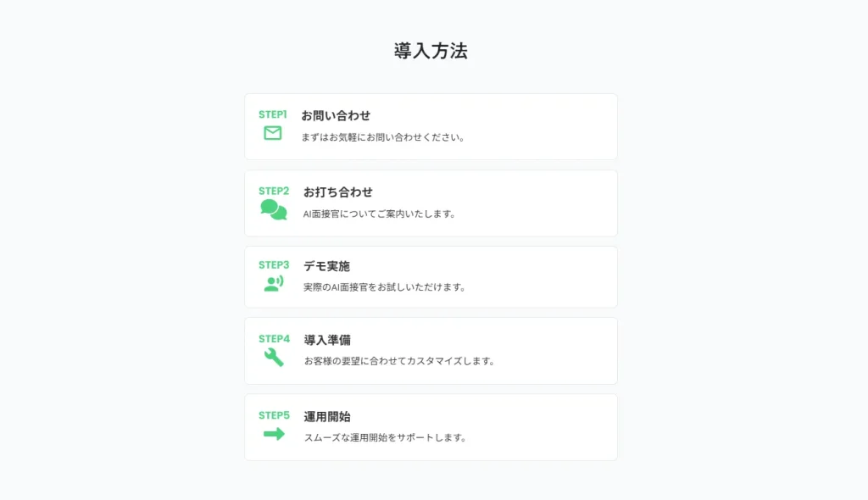The image size is (868, 500).
Task: Select the お問い合わせ step title
Action: (x=336, y=115)
